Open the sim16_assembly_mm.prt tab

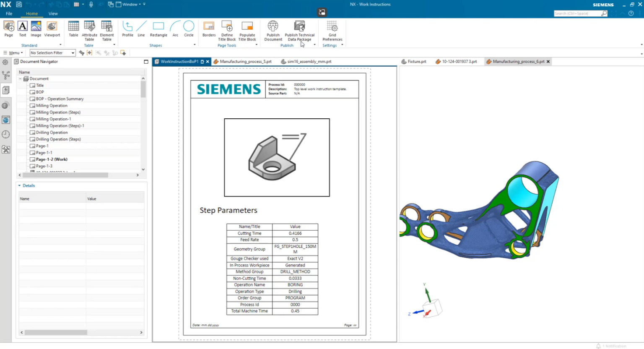(x=309, y=61)
